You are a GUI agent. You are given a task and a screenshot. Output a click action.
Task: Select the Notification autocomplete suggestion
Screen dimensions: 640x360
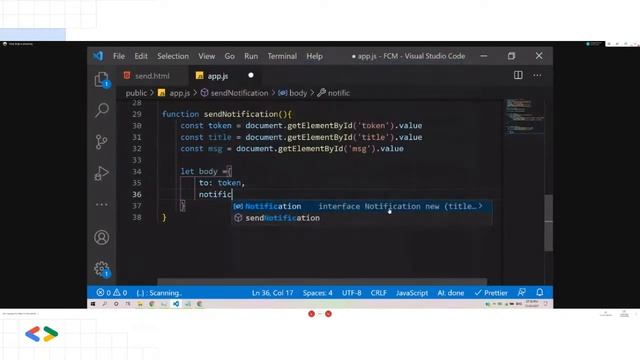pos(362,206)
